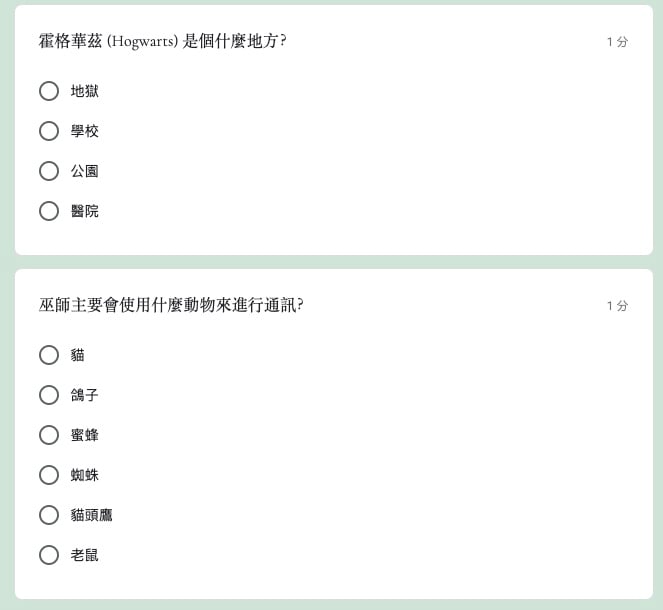Pick the 公園 radio circle

click(x=49, y=171)
